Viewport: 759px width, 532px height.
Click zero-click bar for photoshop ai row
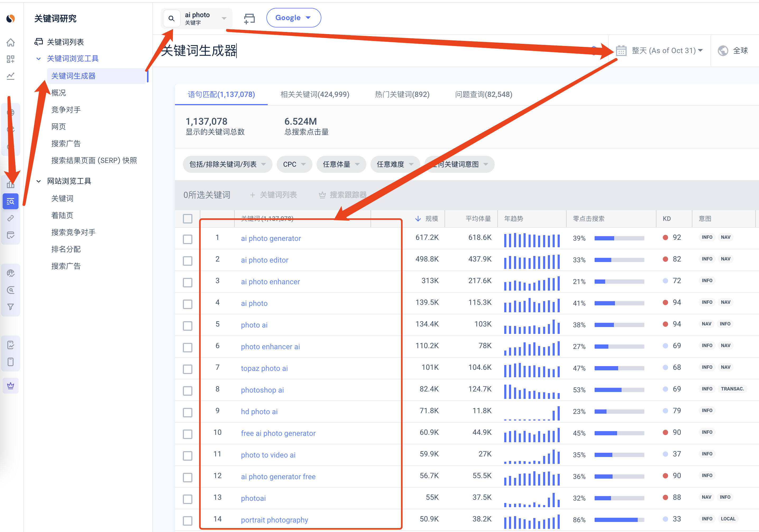619,390
